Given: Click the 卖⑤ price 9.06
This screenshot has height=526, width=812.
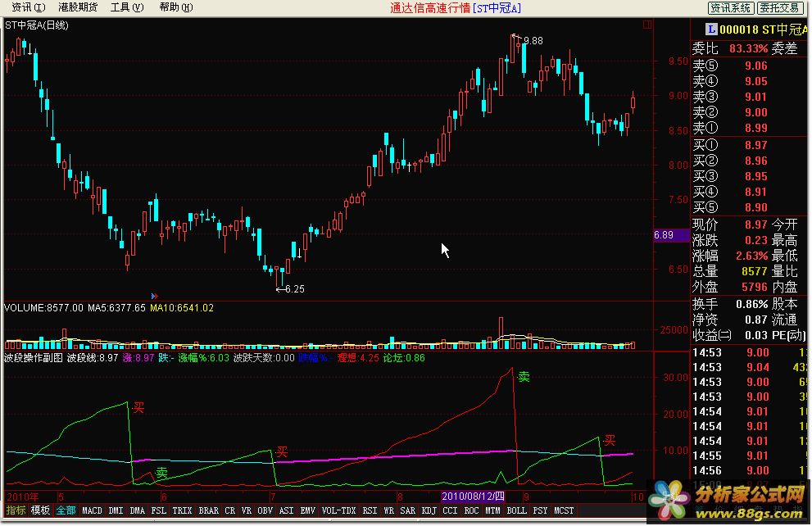Looking at the screenshot, I should (756, 66).
